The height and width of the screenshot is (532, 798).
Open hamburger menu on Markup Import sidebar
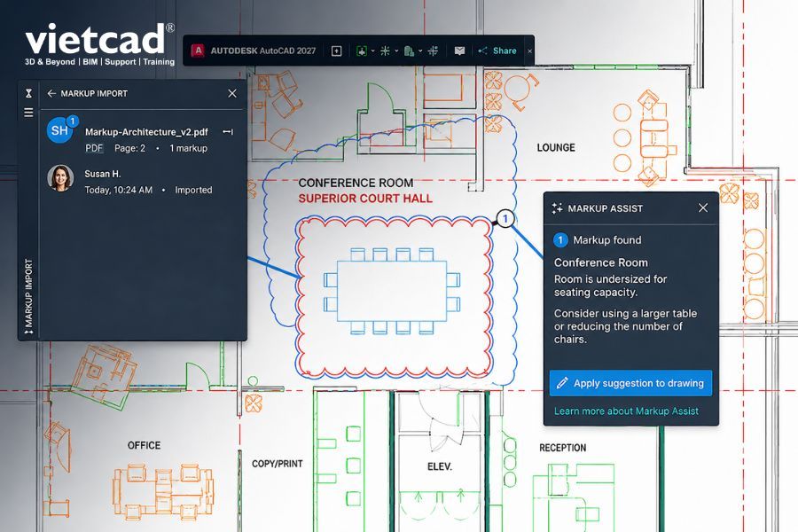click(x=28, y=112)
